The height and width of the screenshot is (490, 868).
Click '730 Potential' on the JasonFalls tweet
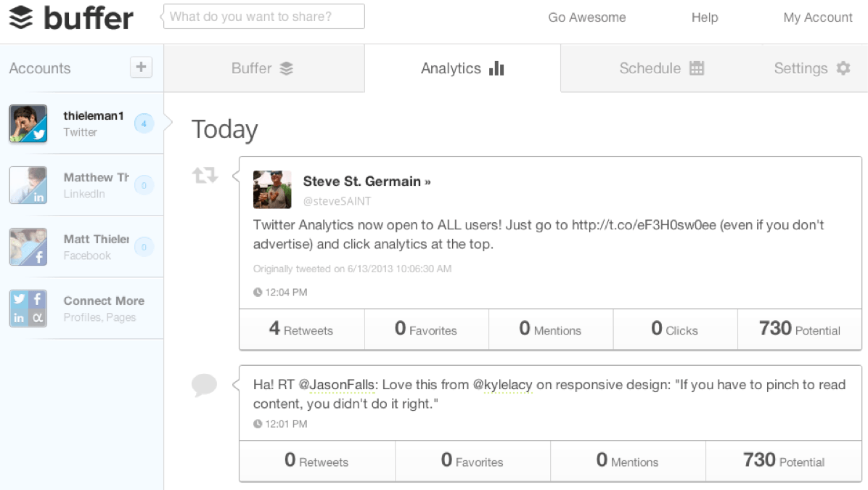[784, 461]
